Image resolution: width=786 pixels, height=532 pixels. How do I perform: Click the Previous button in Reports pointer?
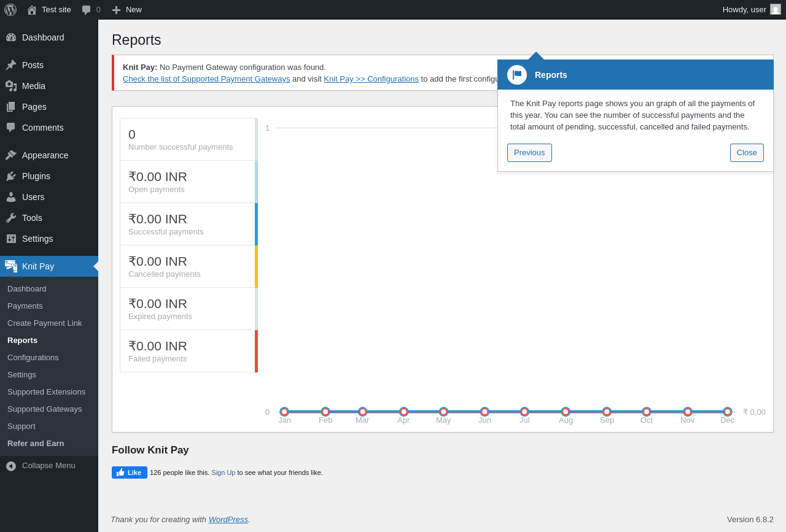click(x=529, y=153)
